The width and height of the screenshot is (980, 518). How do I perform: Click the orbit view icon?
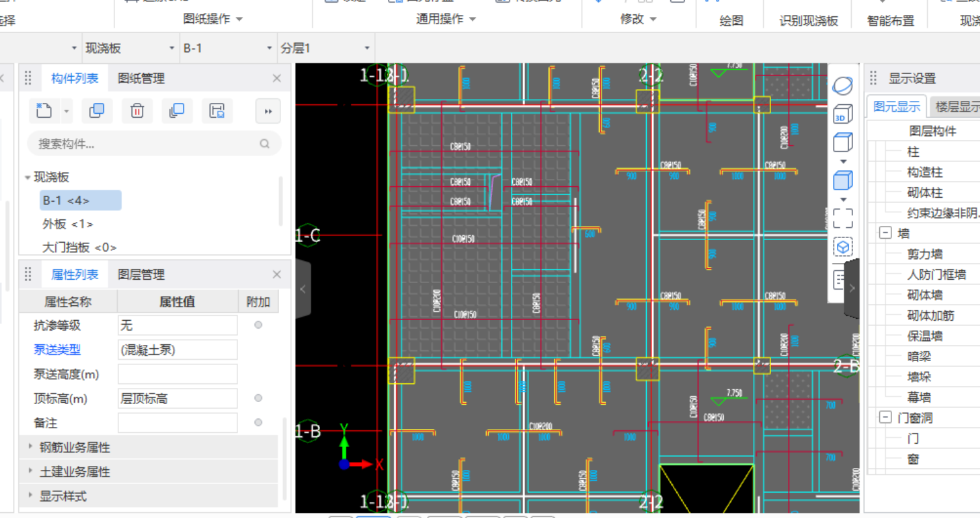pos(843,85)
